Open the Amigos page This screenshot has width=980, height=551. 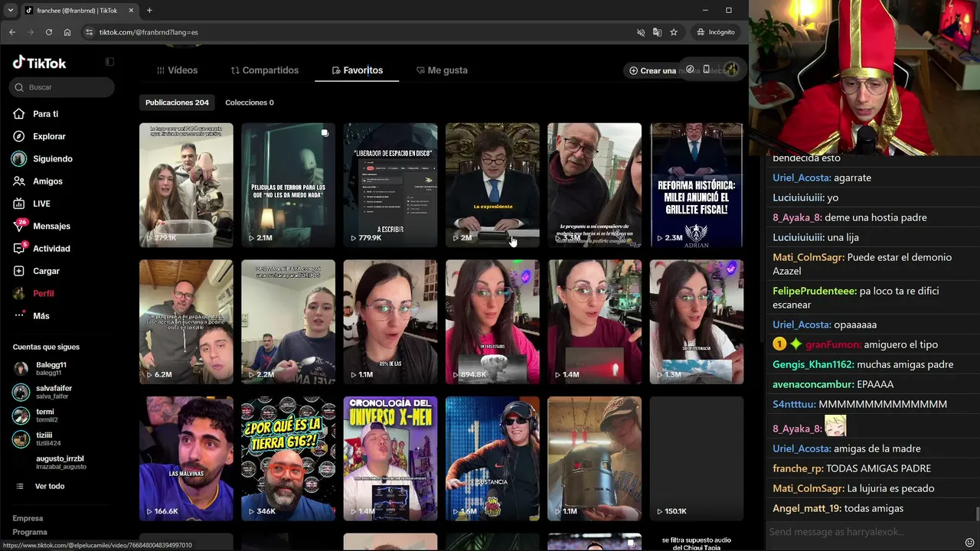[x=47, y=181]
